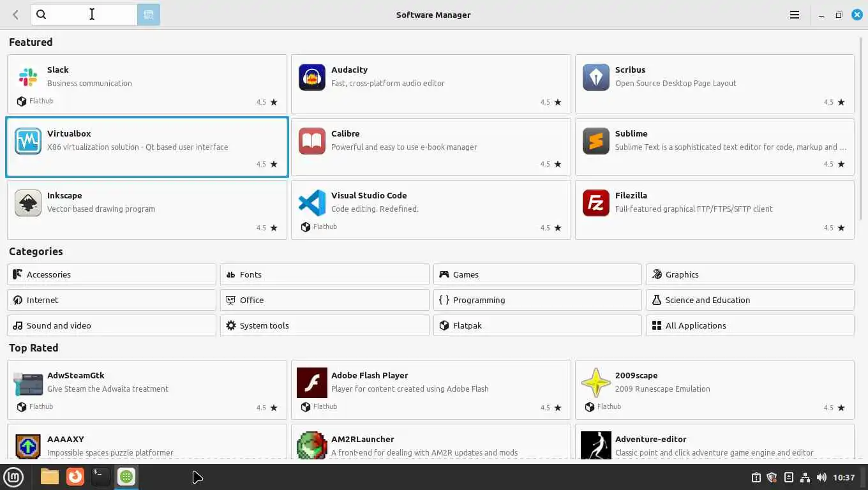This screenshot has height=490, width=868.
Task: Go back with the arrow button
Action: (x=15, y=15)
